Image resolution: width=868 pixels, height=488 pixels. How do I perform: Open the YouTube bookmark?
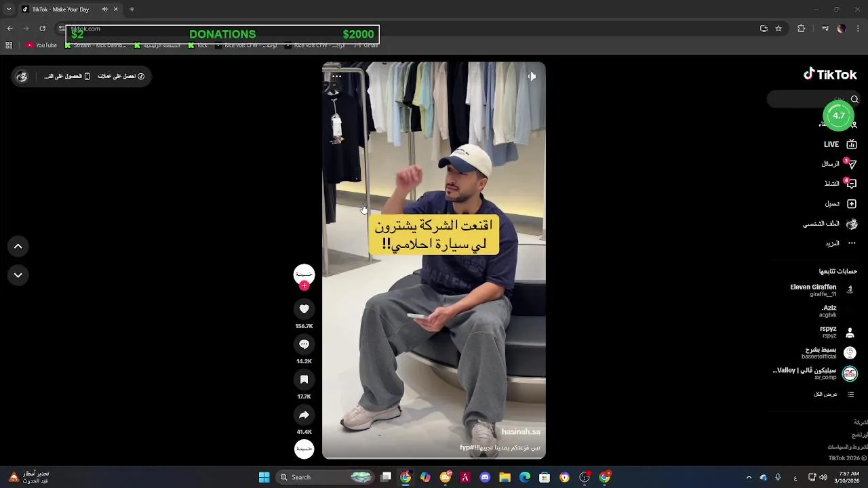42,45
